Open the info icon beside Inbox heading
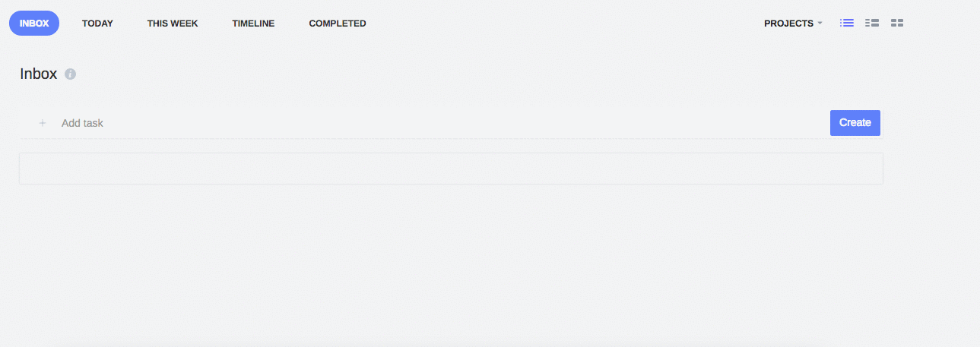Viewport: 980px width, 347px height. [x=70, y=74]
